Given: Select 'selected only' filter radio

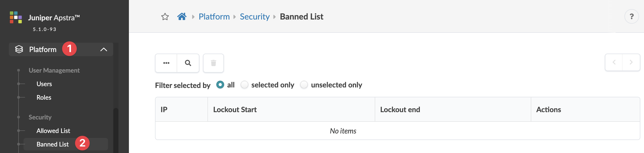Looking at the screenshot, I should click(245, 85).
